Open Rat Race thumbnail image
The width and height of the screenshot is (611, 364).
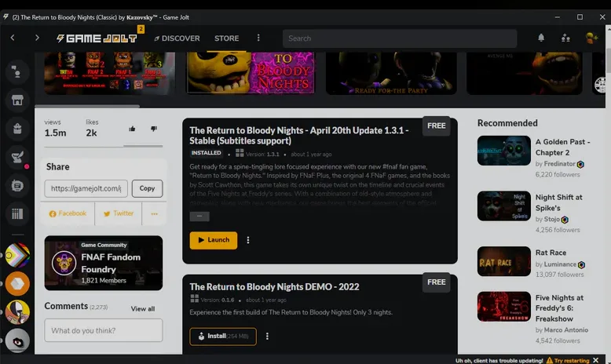click(504, 261)
